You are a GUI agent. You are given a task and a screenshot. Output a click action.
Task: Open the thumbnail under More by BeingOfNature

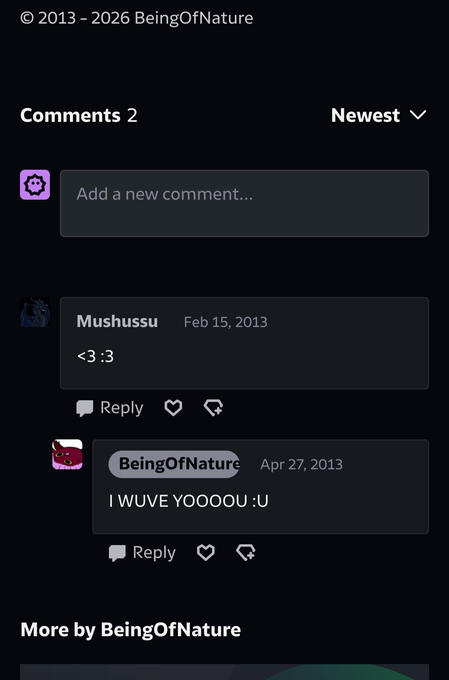225,672
